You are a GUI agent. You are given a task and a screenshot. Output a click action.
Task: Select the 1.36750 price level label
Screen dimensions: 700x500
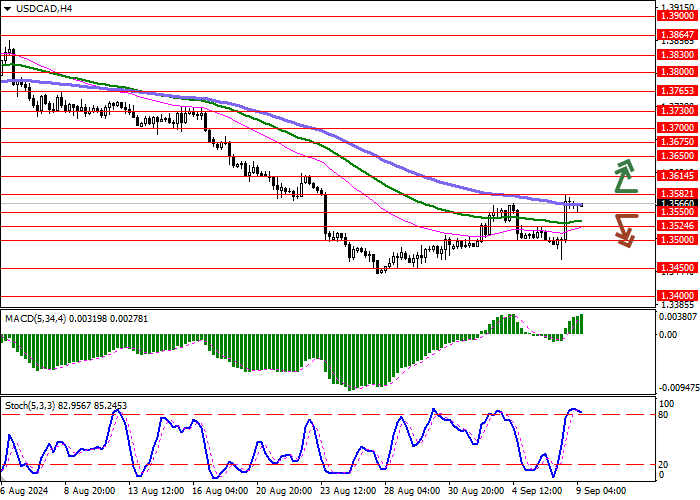pyautogui.click(x=678, y=142)
